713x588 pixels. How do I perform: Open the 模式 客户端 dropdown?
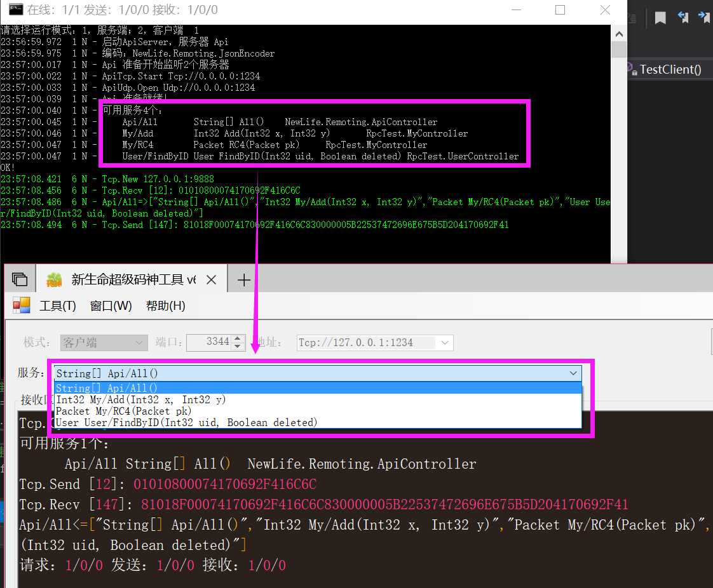click(104, 343)
